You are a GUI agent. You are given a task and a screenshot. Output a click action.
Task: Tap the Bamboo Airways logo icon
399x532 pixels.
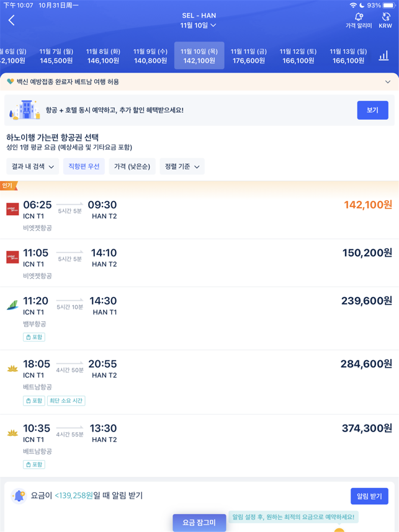click(12, 305)
